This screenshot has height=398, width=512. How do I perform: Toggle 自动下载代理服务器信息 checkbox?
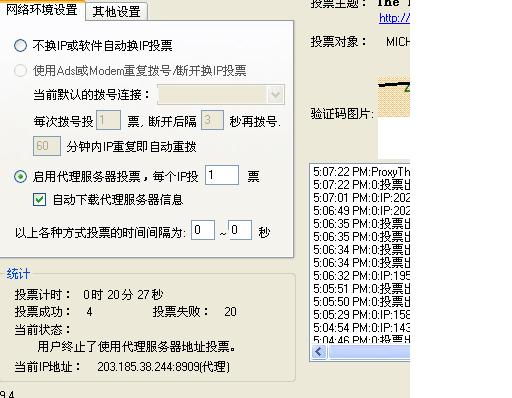point(39,200)
